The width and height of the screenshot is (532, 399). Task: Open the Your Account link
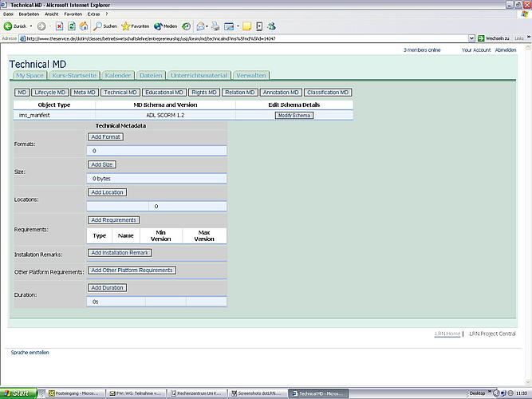point(476,50)
